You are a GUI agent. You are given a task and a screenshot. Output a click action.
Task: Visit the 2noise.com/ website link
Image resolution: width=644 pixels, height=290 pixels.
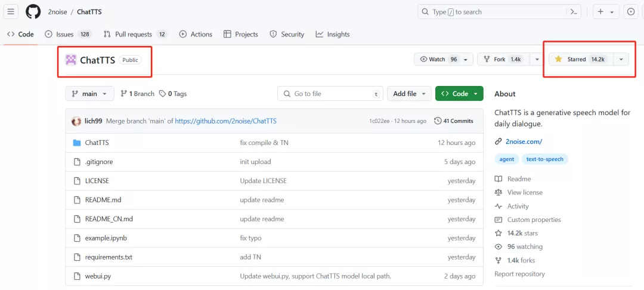(524, 141)
